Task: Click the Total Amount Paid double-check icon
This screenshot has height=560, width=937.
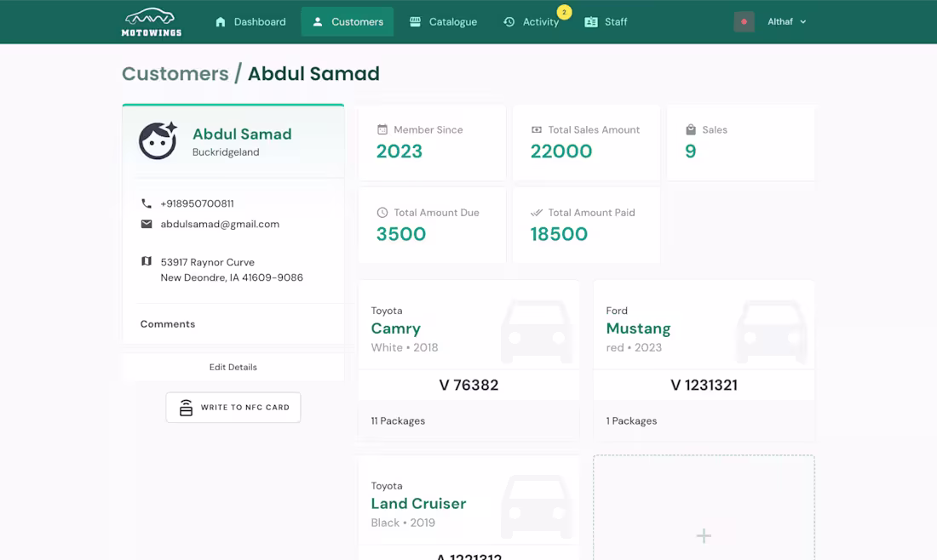Action: tap(537, 213)
